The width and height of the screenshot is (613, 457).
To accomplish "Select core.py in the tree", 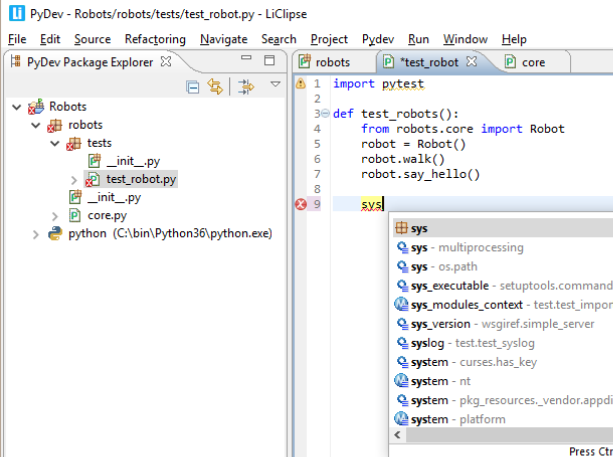I will point(107,215).
